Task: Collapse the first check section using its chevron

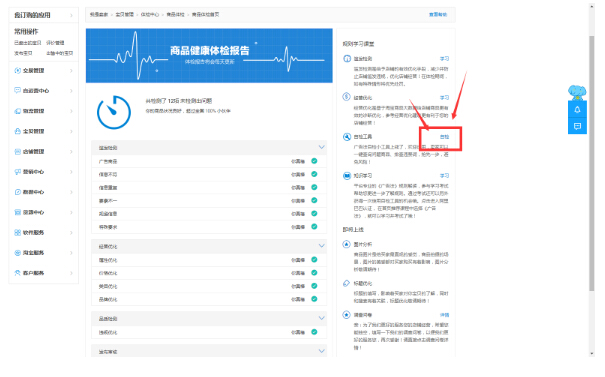Action: 321,147
